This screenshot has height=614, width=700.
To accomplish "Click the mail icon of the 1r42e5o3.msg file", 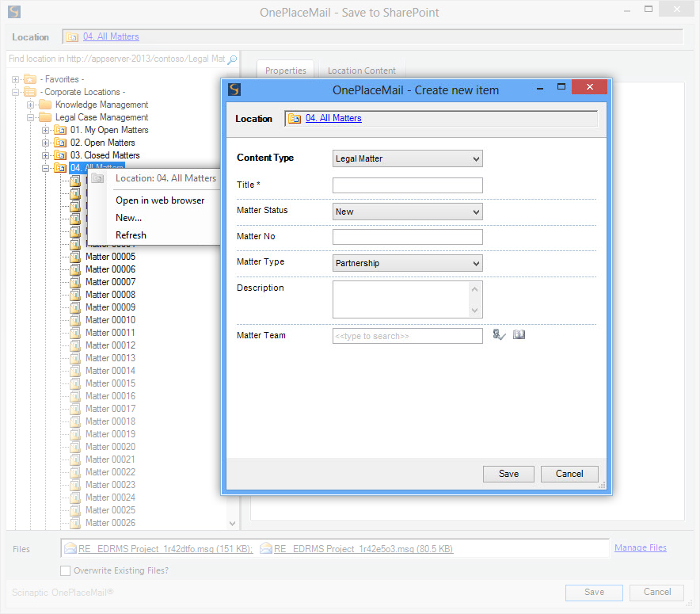I will [266, 548].
